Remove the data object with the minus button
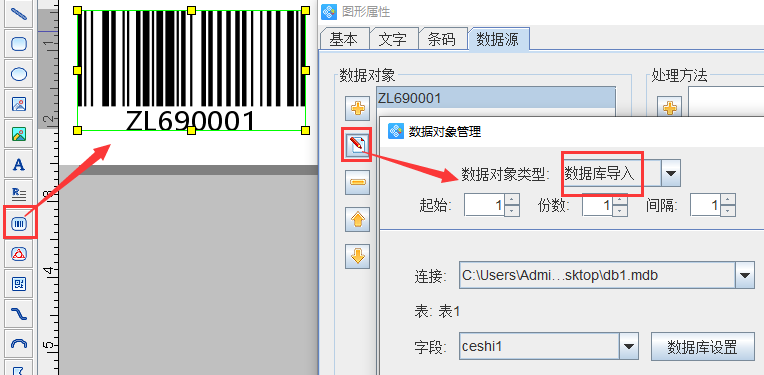This screenshot has width=764, height=375. (x=358, y=182)
